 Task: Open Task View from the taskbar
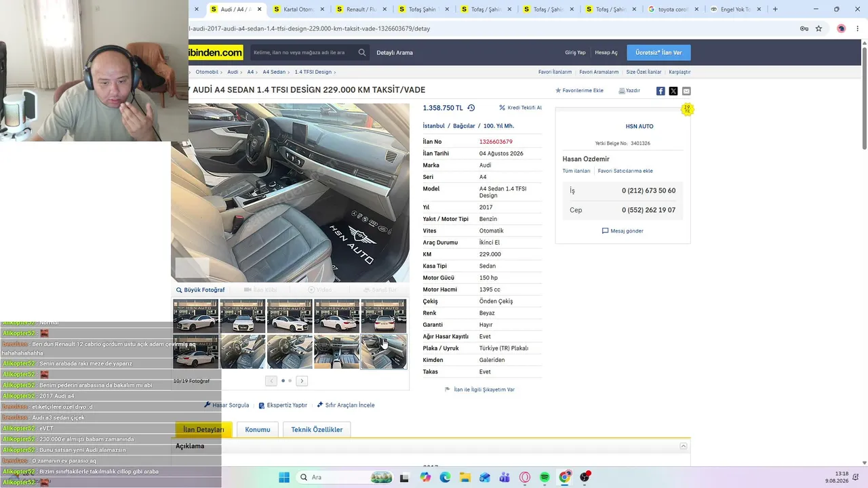[404, 477]
